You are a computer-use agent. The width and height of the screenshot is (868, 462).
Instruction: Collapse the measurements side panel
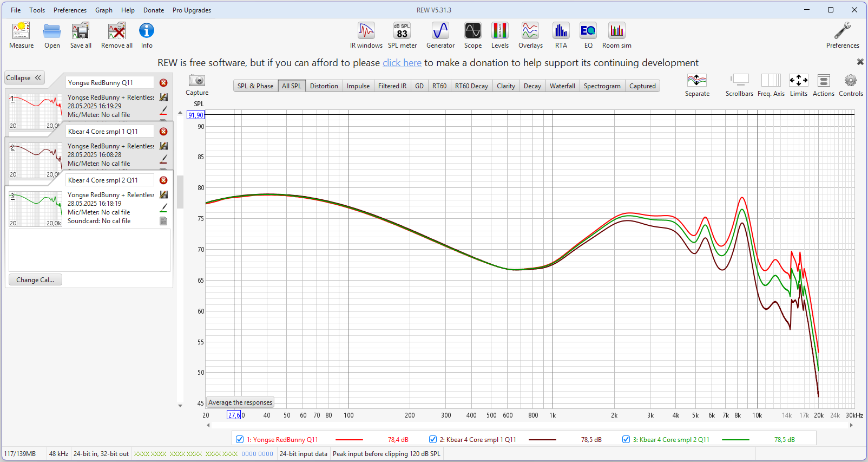pos(24,78)
